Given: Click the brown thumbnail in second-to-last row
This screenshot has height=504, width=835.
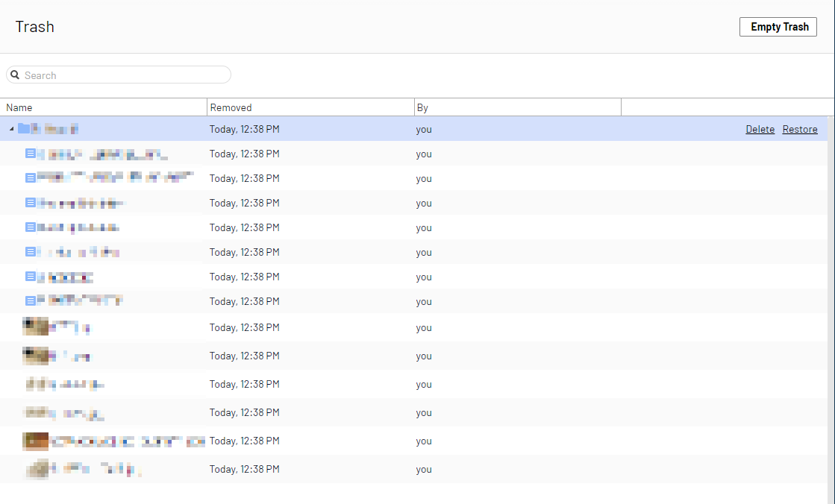Looking at the screenshot, I should (35, 441).
